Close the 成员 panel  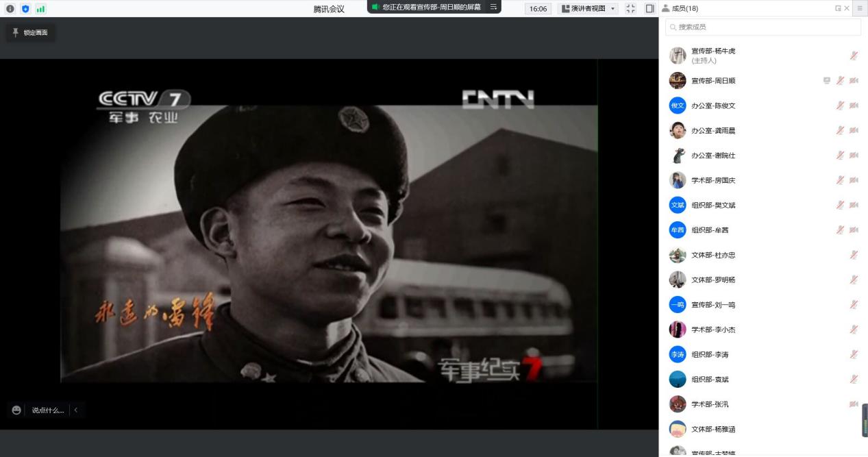coord(847,8)
